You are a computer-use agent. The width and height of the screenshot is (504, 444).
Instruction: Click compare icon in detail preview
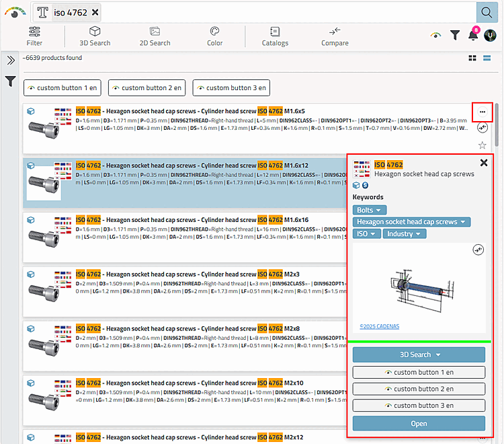(x=478, y=250)
